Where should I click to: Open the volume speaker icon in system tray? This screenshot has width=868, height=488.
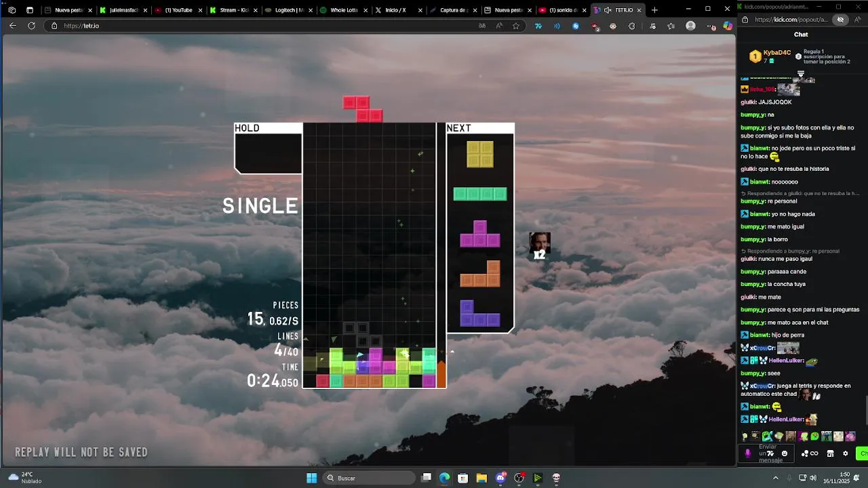click(x=813, y=478)
